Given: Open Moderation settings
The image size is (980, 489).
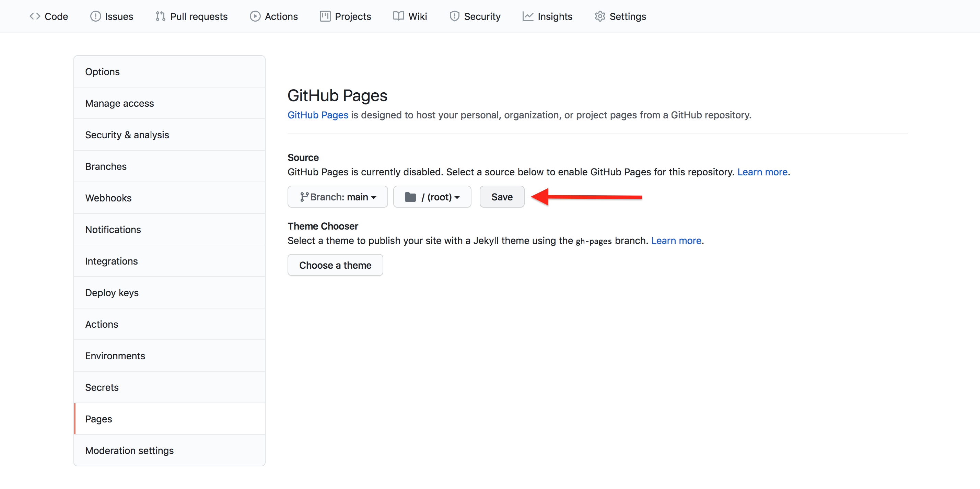Looking at the screenshot, I should [169, 451].
